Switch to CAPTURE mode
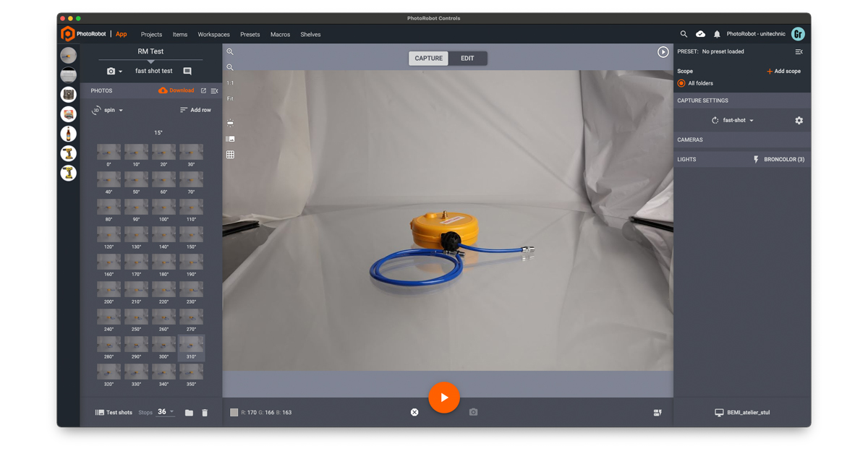Screen dimensions: 868x454 pos(428,59)
